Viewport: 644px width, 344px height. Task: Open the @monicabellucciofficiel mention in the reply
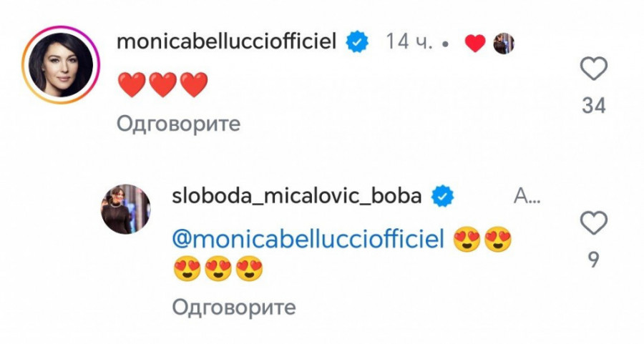309,237
